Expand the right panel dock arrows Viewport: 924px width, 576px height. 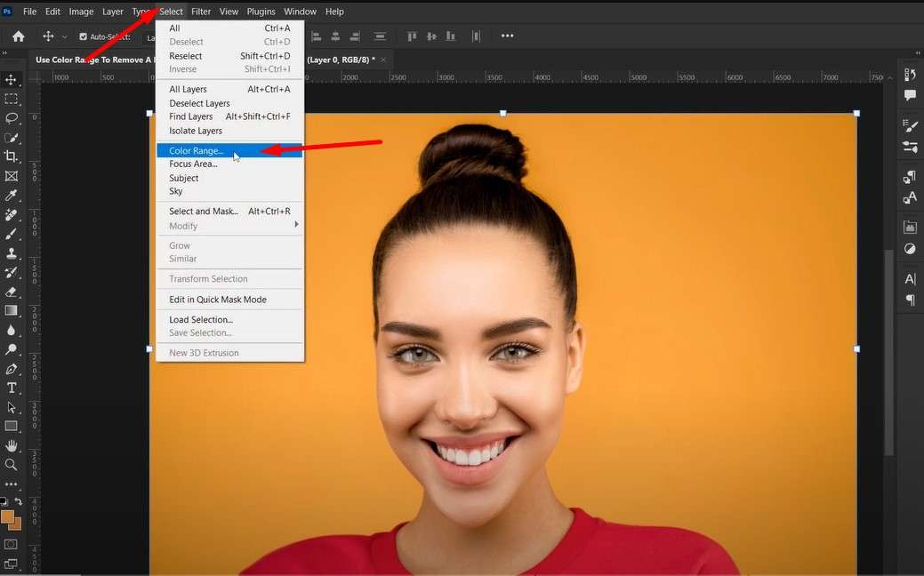click(918, 53)
